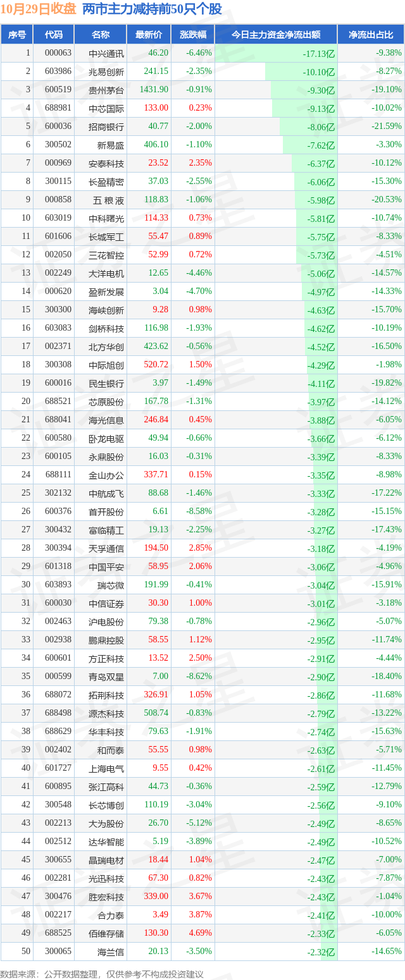Select the stock name 长芯博创
The width and height of the screenshot is (405, 980).
106,805
